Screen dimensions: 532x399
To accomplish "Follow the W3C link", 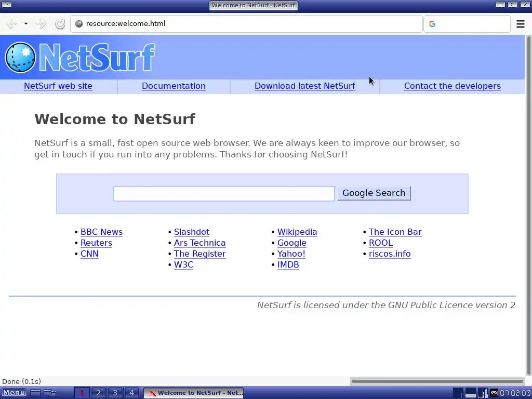I will [183, 264].
